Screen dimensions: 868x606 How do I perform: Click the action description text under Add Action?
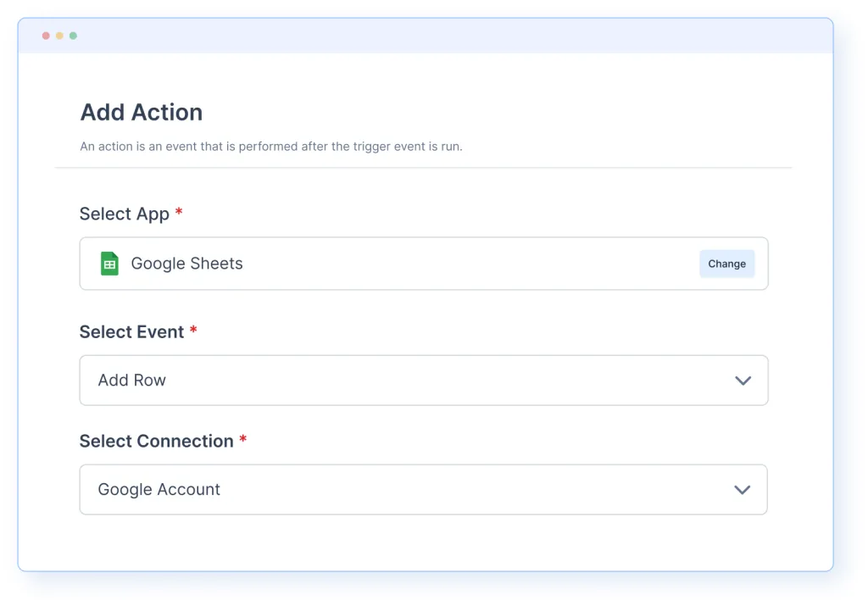pyautogui.click(x=271, y=146)
